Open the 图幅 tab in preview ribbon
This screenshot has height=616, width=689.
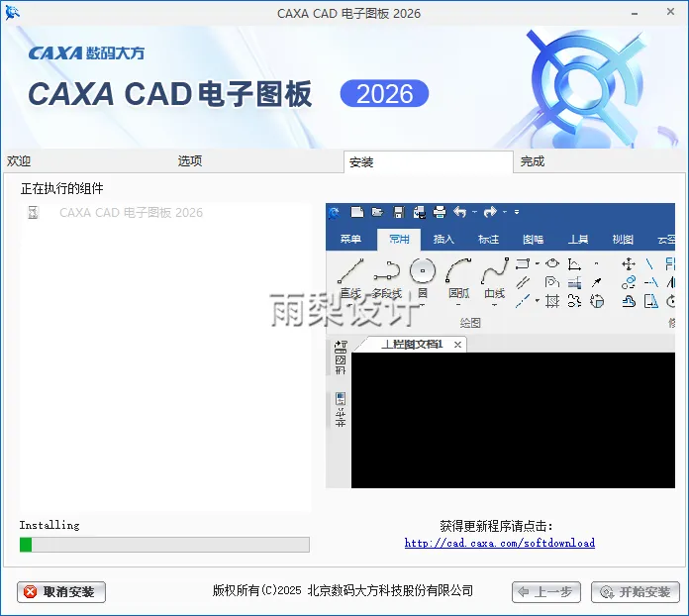coord(533,240)
